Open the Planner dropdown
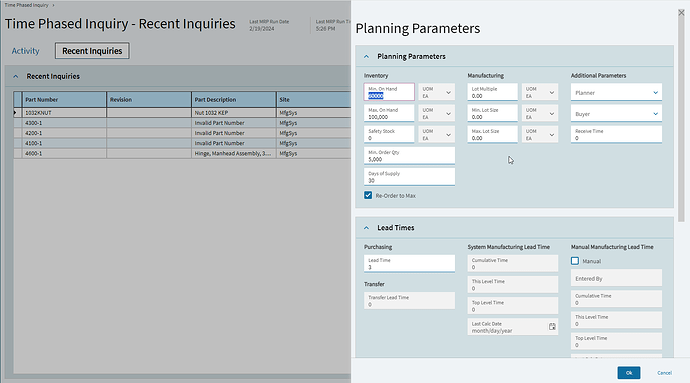This screenshot has height=383, width=690. click(x=616, y=92)
